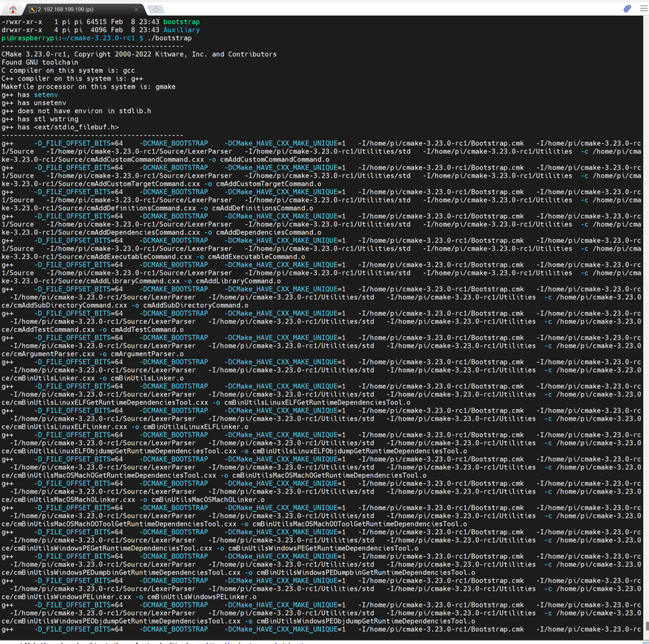Click the 'Auxiliary' directory name

click(181, 30)
